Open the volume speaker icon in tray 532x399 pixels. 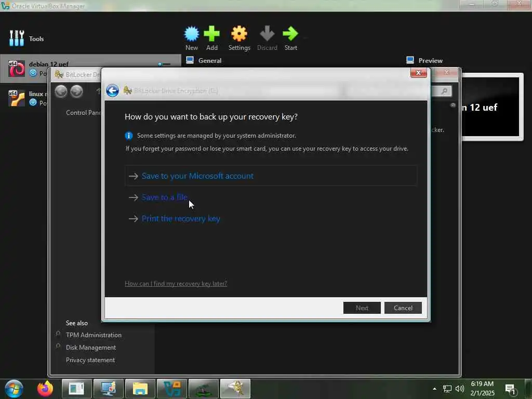(x=460, y=389)
